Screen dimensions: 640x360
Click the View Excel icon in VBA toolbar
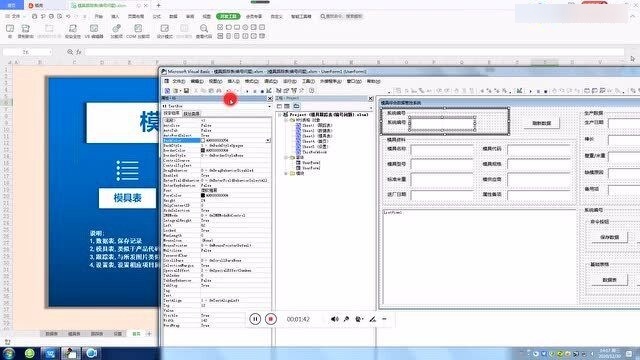(x=167, y=91)
